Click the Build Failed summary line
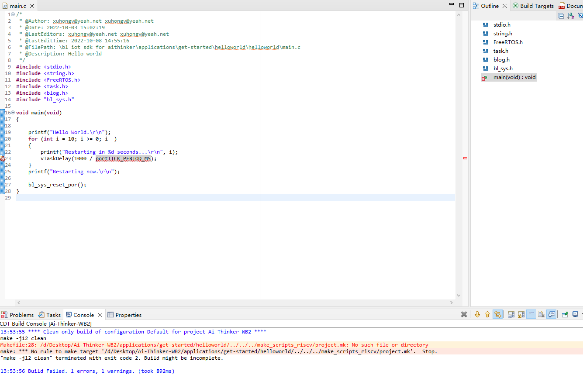Image resolution: width=583 pixels, height=392 pixels. 87,371
